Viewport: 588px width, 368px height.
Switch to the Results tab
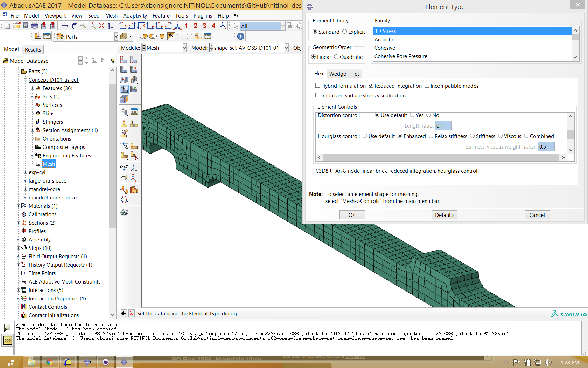coord(33,49)
